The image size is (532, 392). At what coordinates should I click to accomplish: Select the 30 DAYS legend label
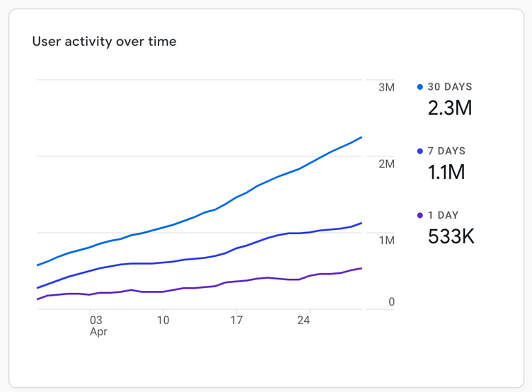[x=449, y=87]
